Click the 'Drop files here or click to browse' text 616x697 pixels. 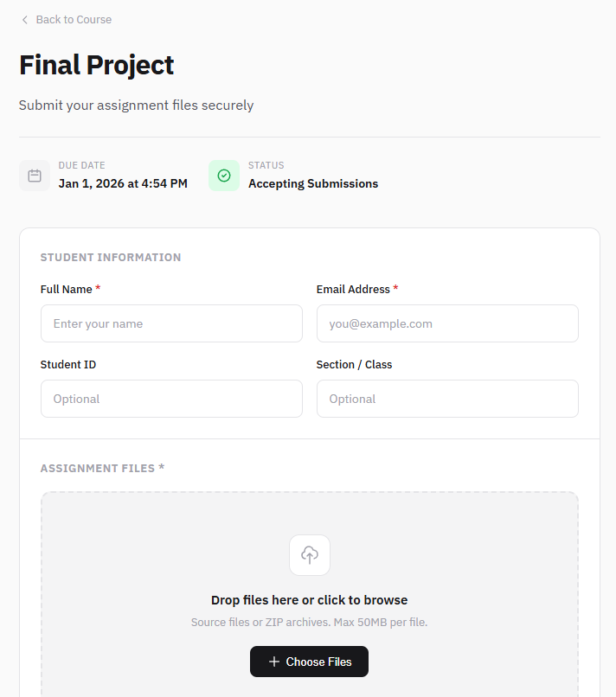click(x=309, y=599)
